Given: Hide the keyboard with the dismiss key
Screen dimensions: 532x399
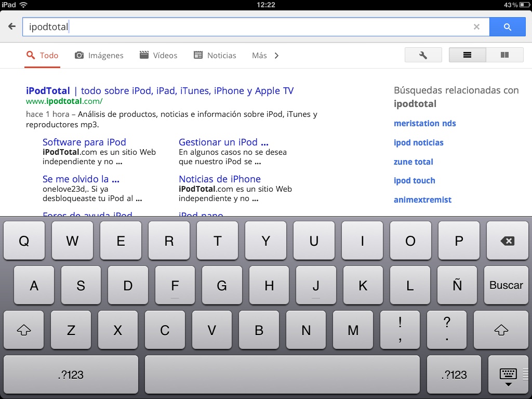Looking at the screenshot, I should point(508,375).
